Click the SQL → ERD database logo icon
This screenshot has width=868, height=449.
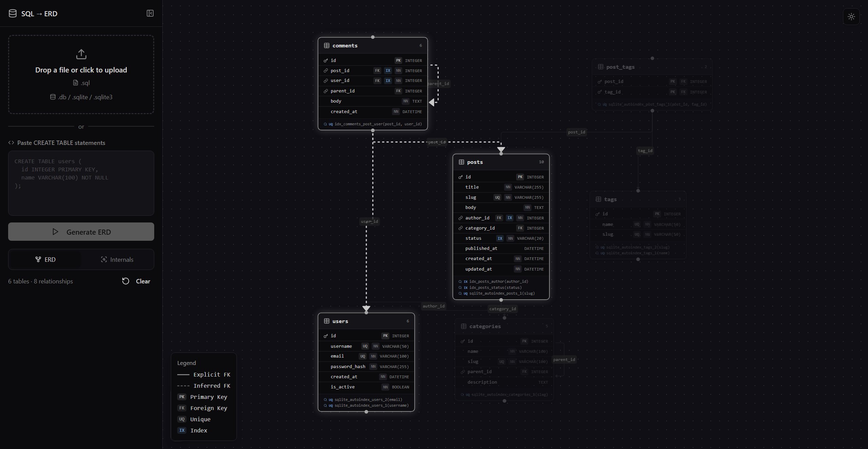point(13,14)
